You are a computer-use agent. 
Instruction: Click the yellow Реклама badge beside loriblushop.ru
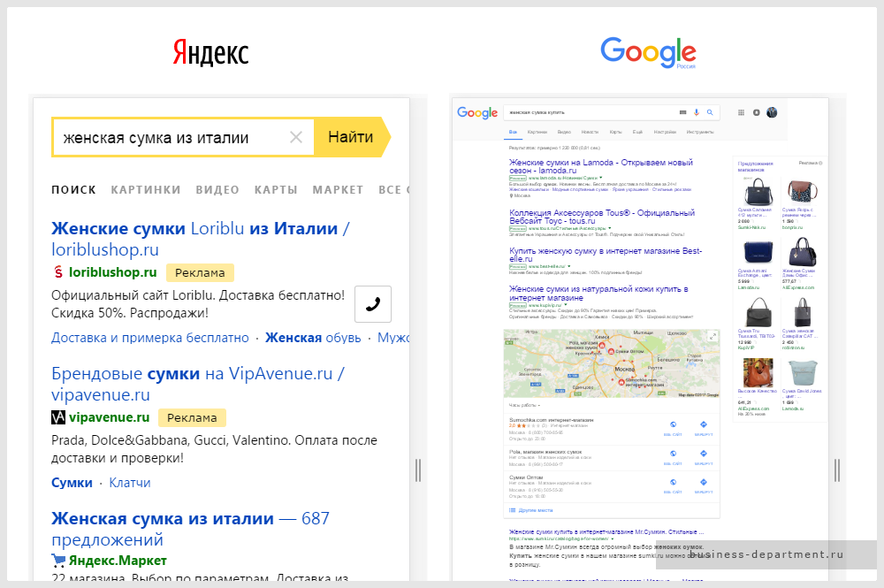click(x=200, y=272)
